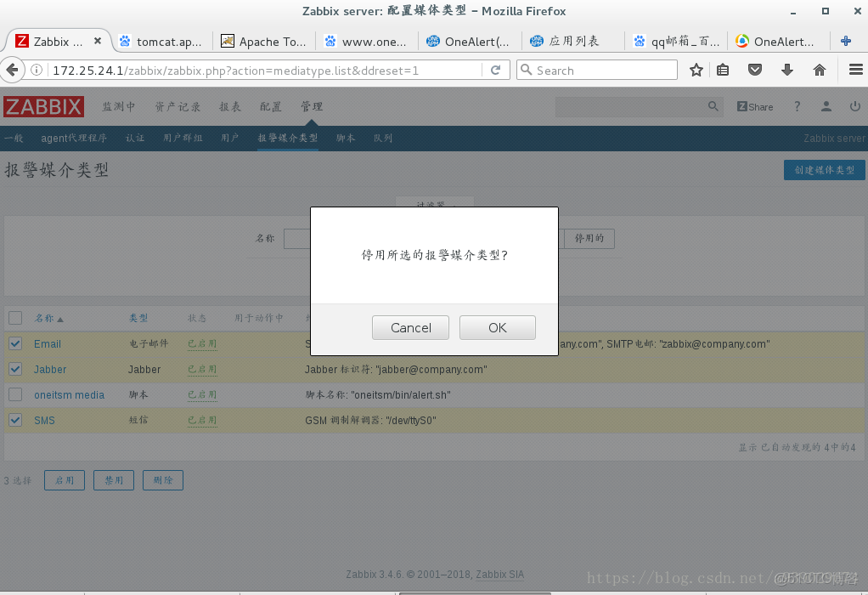Open the 脚本 tab in the admin submenu
The height and width of the screenshot is (595, 868).
(x=345, y=137)
